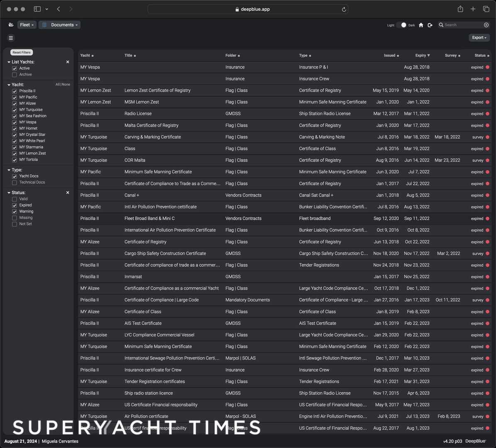
Task: Clear the search field with X icon
Action: click(486, 24)
